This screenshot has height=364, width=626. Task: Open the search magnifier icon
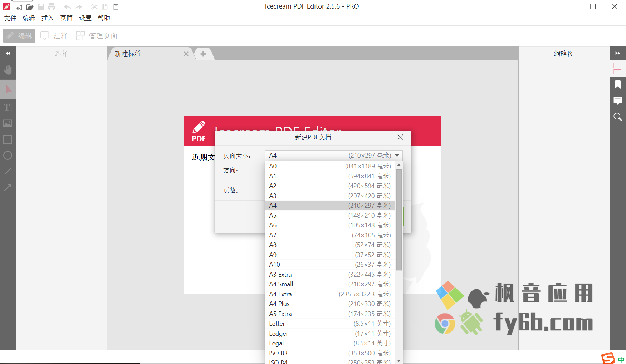coord(617,117)
